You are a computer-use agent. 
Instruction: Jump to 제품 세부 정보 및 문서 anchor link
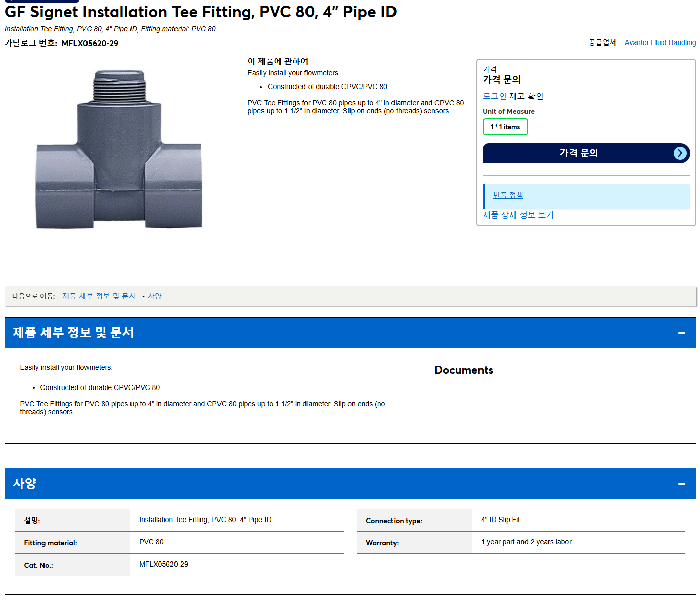click(x=99, y=296)
